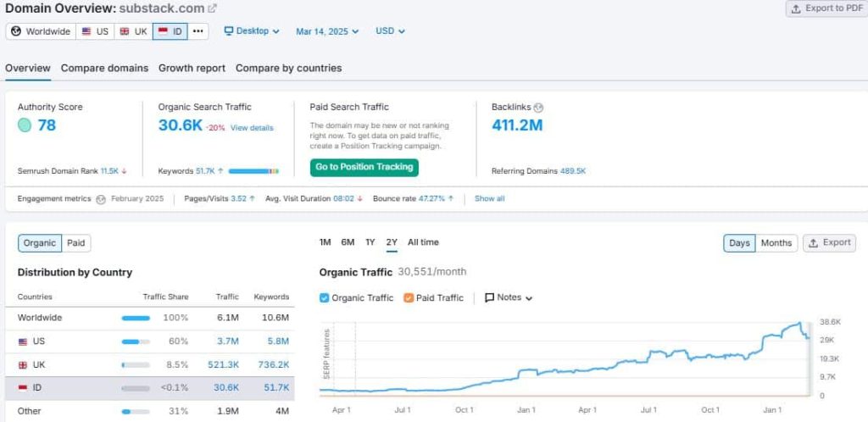The height and width of the screenshot is (422, 868).
Task: Click the US traffic value 3.7M
Action: click(x=227, y=341)
